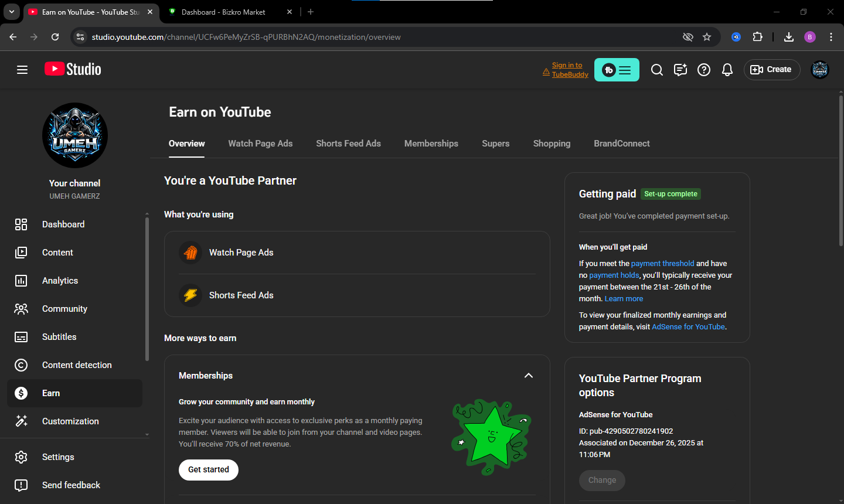Open the help question mark icon

tap(704, 70)
